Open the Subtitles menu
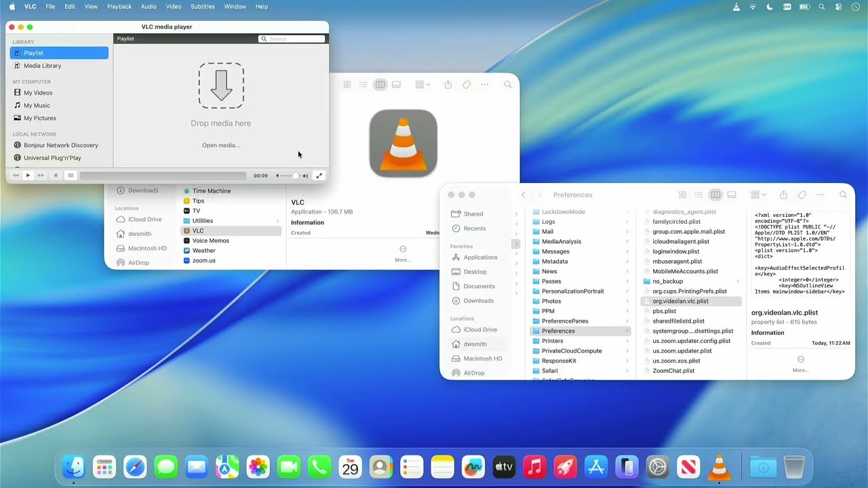The image size is (868, 488). click(x=203, y=6)
